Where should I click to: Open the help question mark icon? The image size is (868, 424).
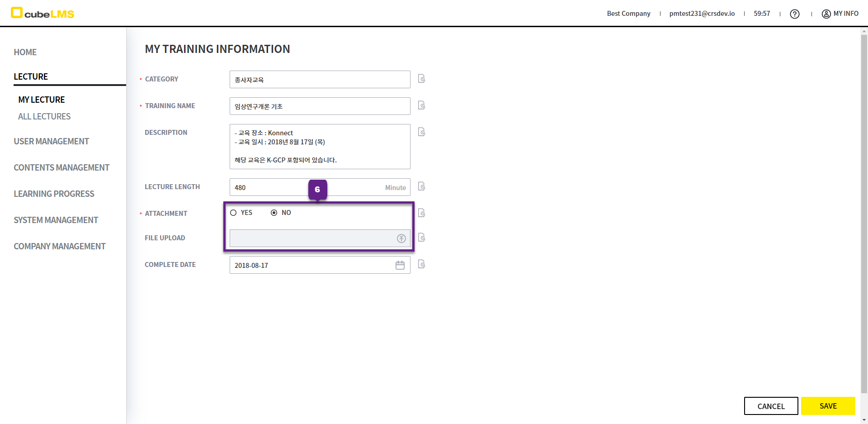[x=794, y=14]
